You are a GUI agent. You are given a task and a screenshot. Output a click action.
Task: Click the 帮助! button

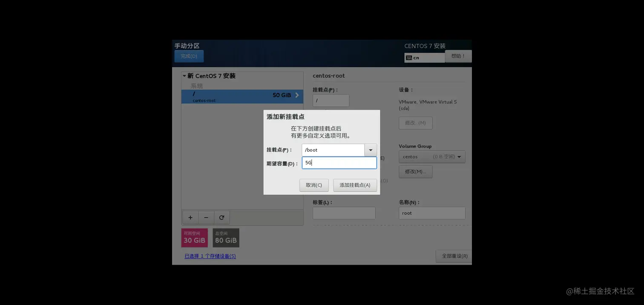[x=458, y=56]
